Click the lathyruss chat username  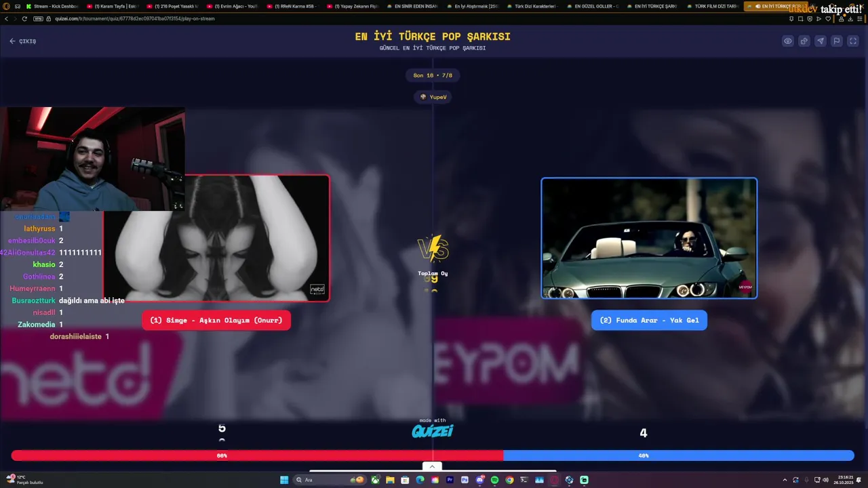point(39,229)
